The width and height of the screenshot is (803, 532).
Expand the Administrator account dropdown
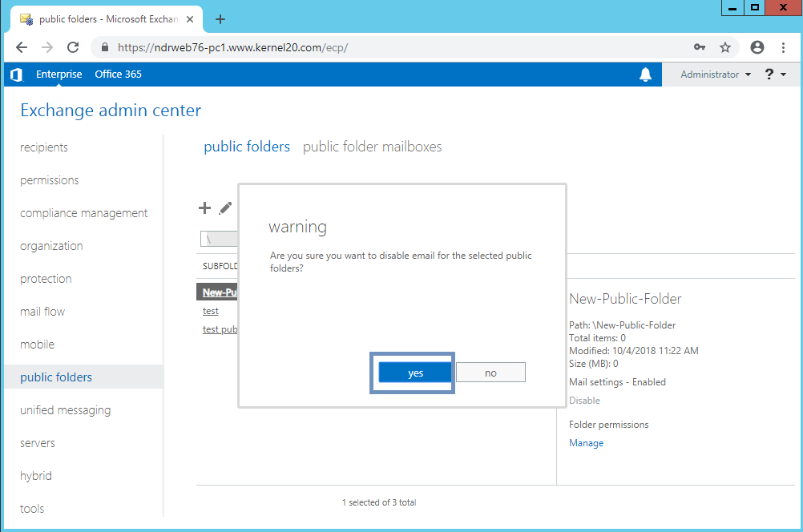click(x=716, y=75)
